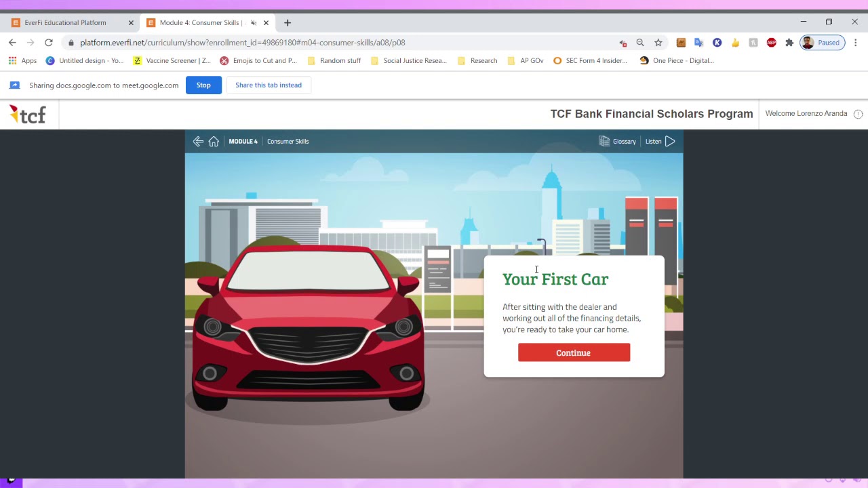Open the brown square browser extension
868x488 pixels.
[x=681, y=43]
